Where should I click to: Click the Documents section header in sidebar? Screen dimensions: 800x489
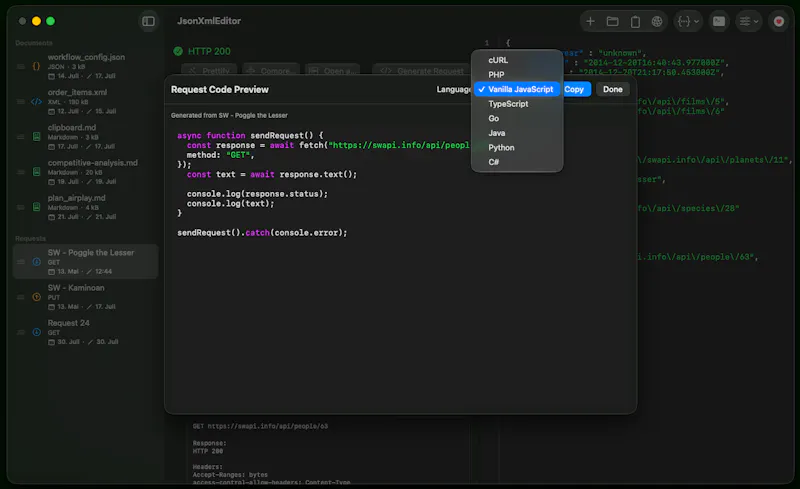34,43
